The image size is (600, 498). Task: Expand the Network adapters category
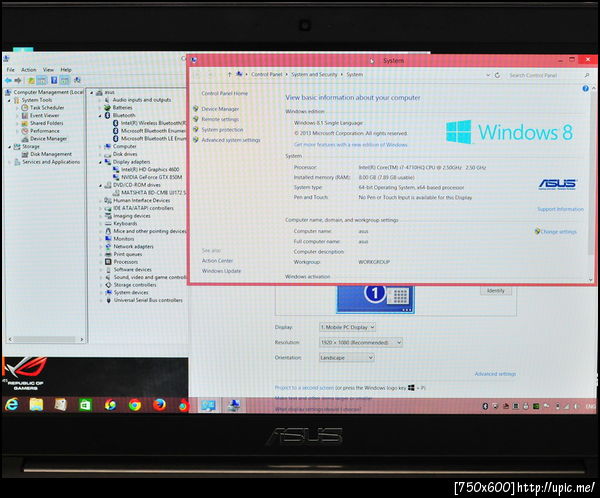pyautogui.click(x=100, y=247)
